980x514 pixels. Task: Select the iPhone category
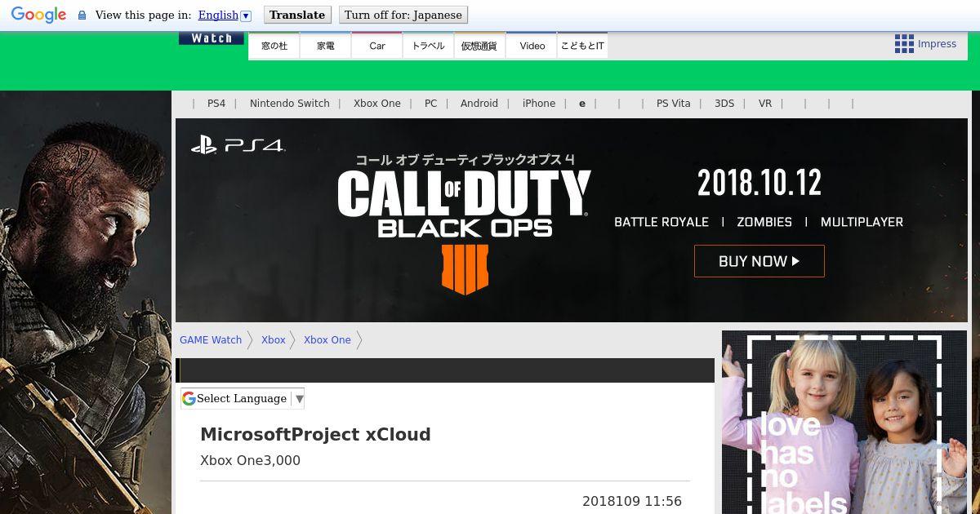click(x=539, y=104)
